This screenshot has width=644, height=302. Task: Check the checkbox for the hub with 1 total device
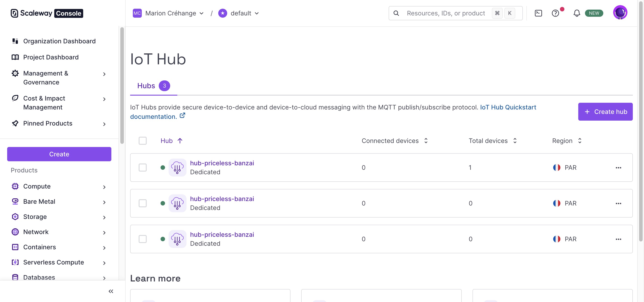[142, 168]
